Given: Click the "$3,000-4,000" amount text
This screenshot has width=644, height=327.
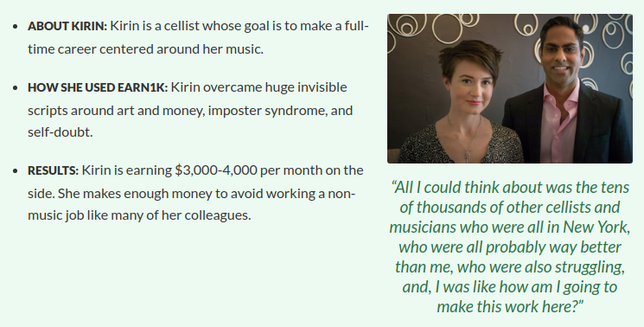Looking at the screenshot, I should pos(216,170).
